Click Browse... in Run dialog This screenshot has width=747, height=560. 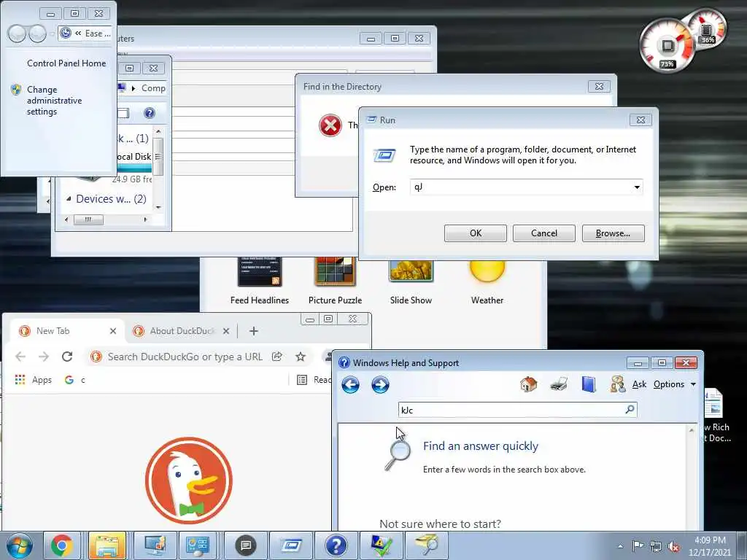[x=613, y=233]
